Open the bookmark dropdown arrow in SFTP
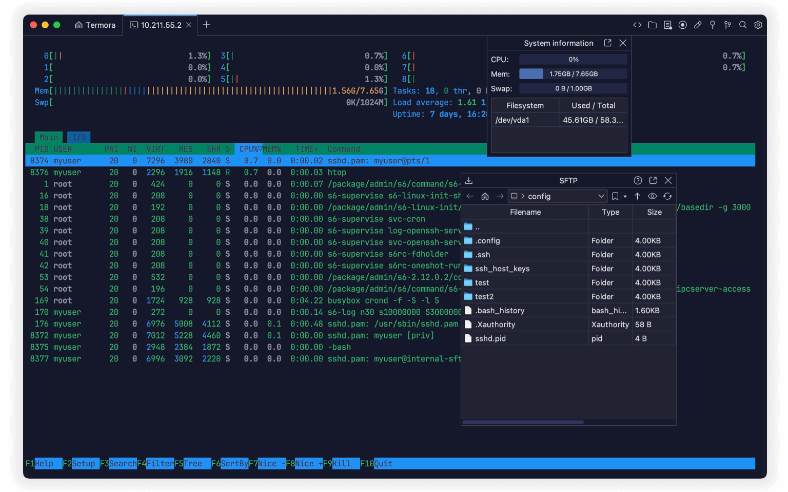Image resolution: width=788 pixels, height=492 pixels. point(626,196)
